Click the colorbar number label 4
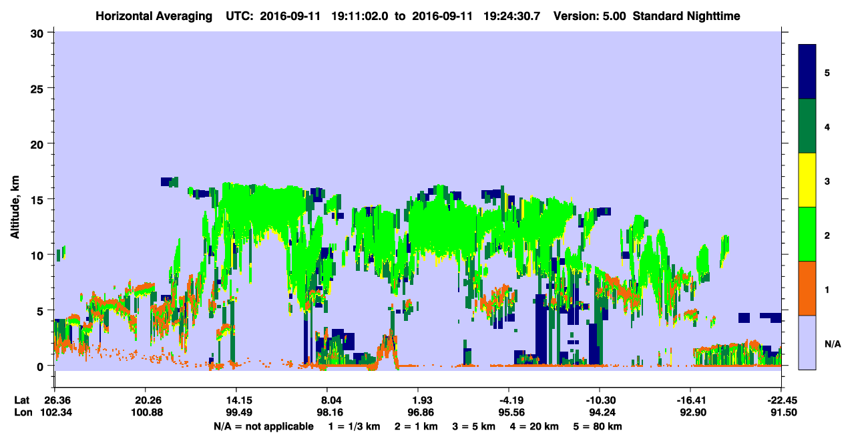 pyautogui.click(x=827, y=126)
